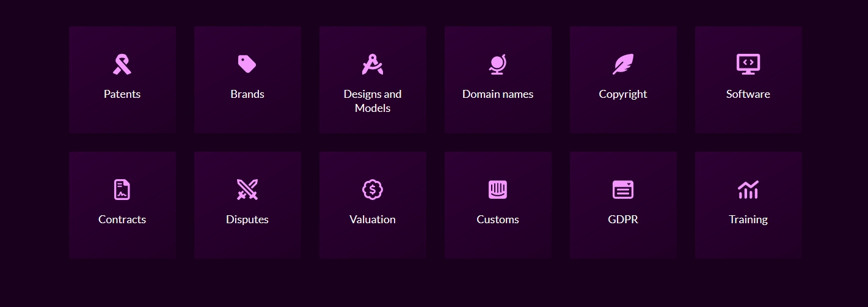868x307 pixels.
Task: Click the window card icon above GDPR
Action: tap(623, 190)
